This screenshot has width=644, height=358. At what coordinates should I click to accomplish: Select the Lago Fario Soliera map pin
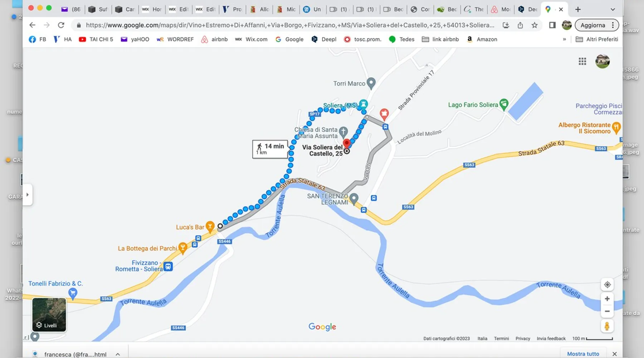point(504,104)
